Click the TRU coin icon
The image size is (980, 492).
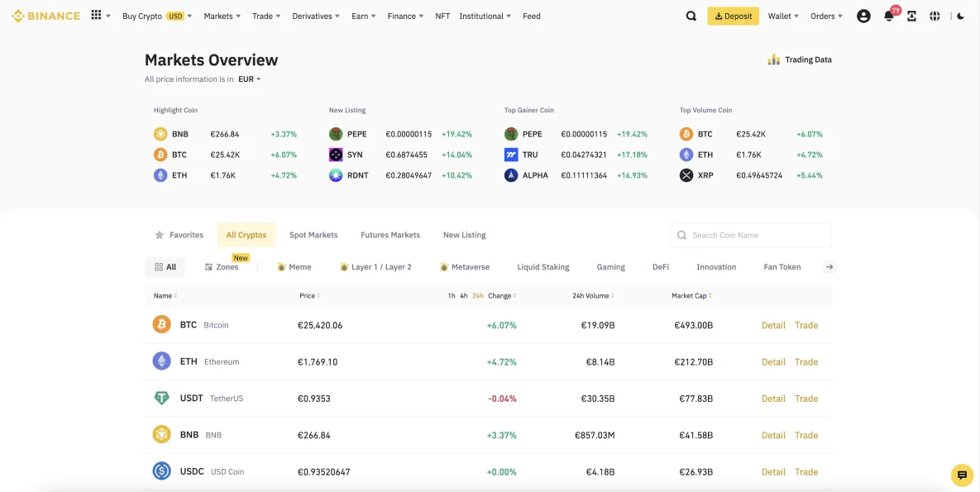click(511, 155)
